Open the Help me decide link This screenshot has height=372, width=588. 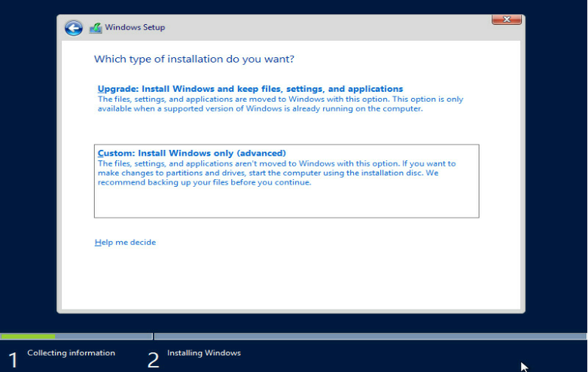tap(125, 242)
